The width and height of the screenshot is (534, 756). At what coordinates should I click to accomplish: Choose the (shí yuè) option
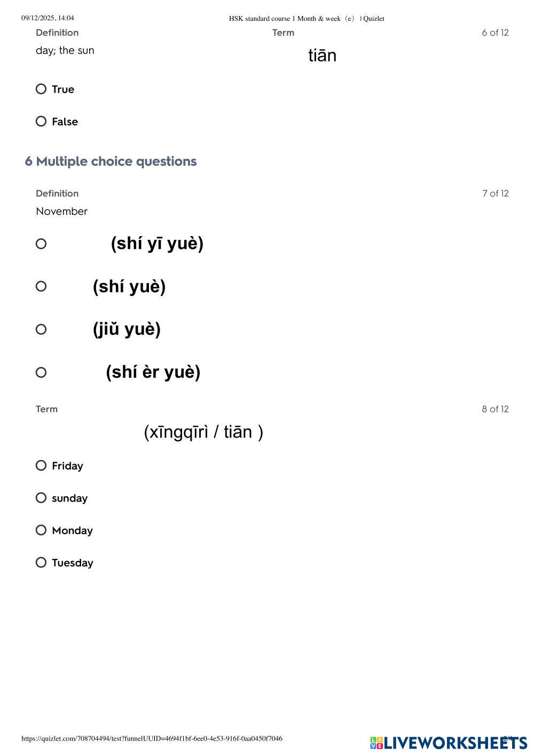(41, 286)
